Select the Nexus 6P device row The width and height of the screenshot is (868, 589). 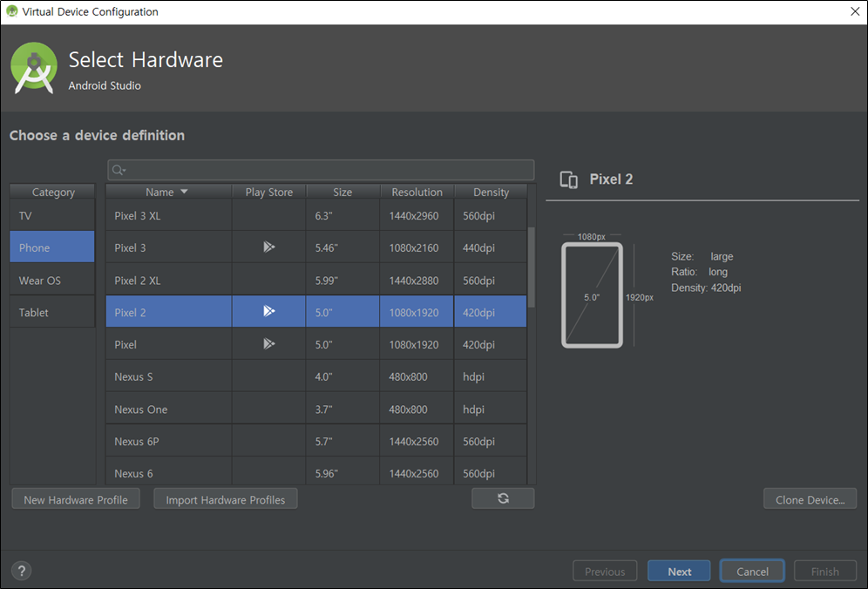316,441
